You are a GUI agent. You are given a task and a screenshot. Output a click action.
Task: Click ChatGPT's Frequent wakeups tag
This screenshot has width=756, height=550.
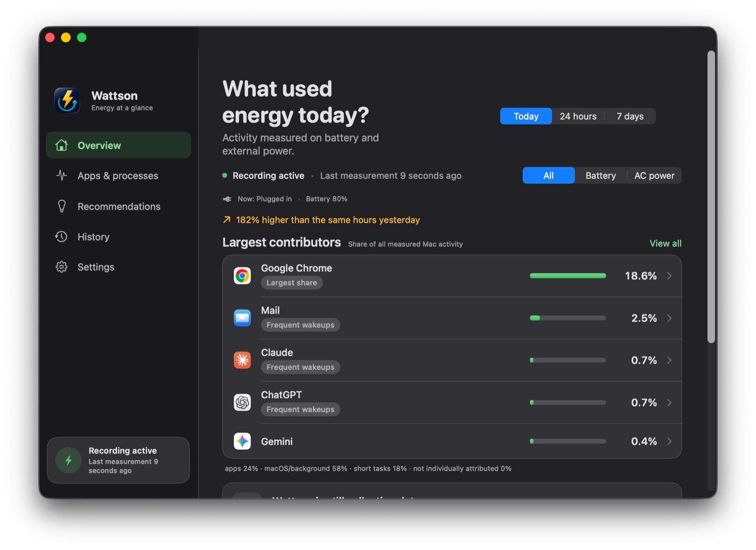click(x=301, y=410)
